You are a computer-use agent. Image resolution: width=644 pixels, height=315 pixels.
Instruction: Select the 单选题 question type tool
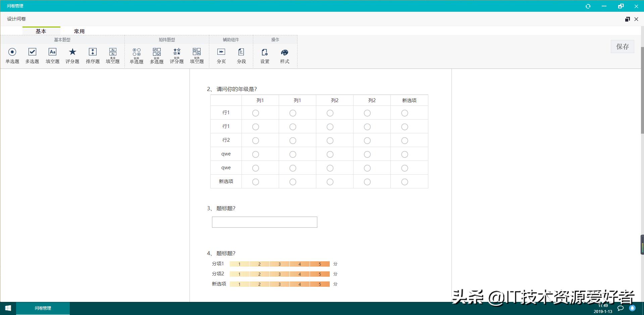coord(12,55)
